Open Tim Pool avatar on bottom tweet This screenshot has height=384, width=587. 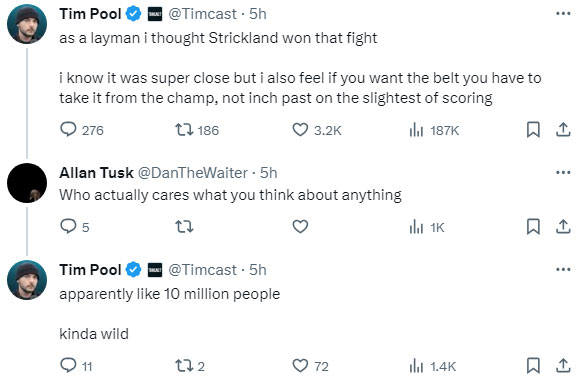pyautogui.click(x=27, y=280)
